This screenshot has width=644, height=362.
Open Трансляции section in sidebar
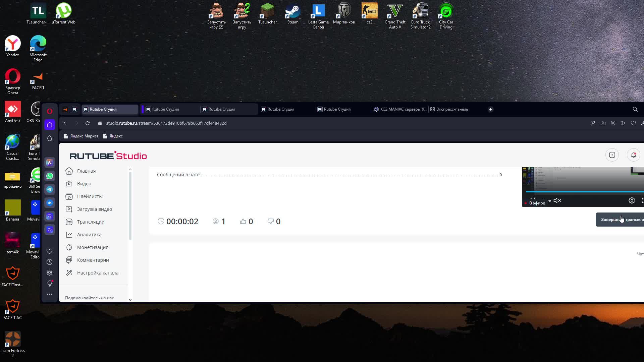(91, 222)
